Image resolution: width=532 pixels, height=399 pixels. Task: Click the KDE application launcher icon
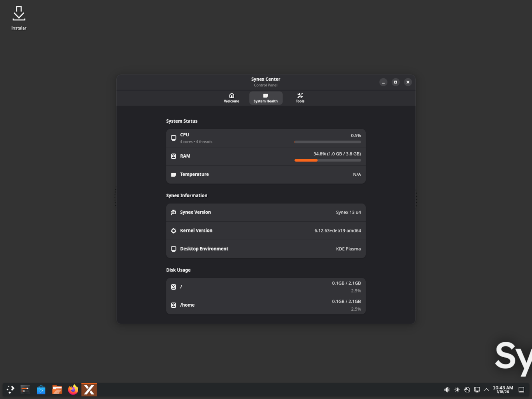pos(10,389)
